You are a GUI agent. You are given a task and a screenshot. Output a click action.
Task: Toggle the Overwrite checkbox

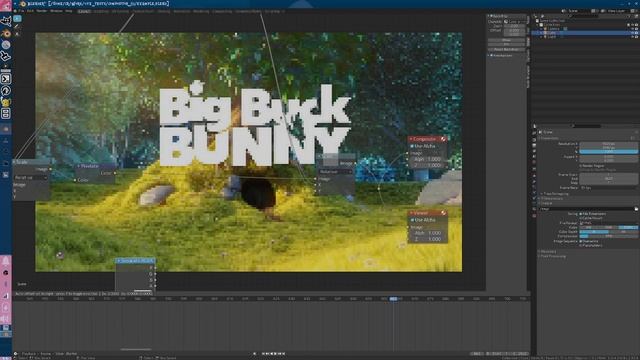tap(581, 241)
